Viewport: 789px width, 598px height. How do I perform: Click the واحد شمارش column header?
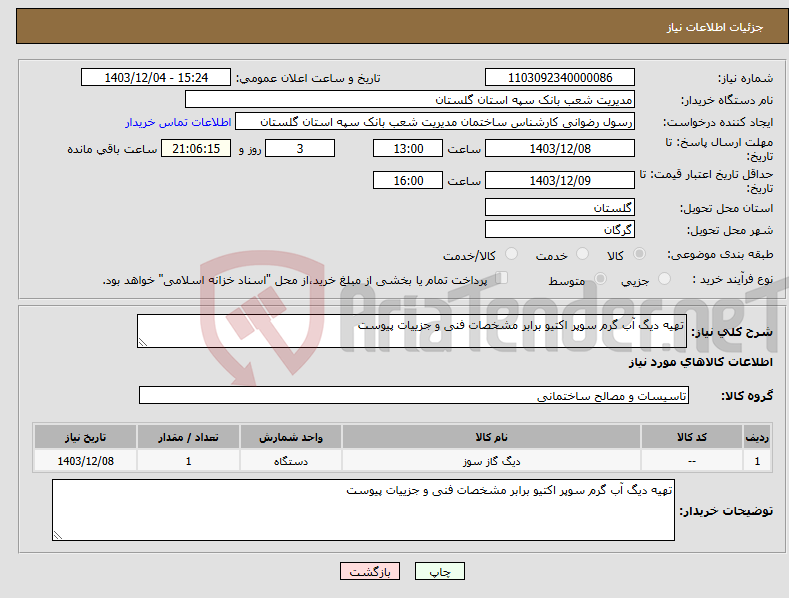291,437
